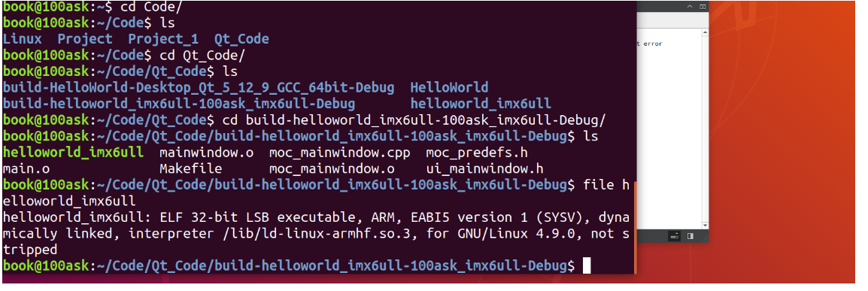Viewport: 868px width, 291px height.
Task: Click the blue HelloWorld directory name
Action: pyautogui.click(x=450, y=87)
